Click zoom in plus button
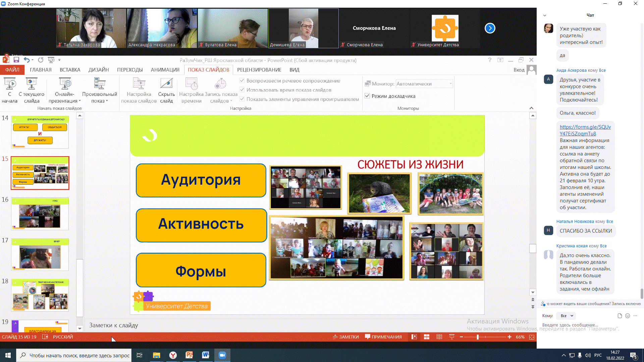 point(509,337)
